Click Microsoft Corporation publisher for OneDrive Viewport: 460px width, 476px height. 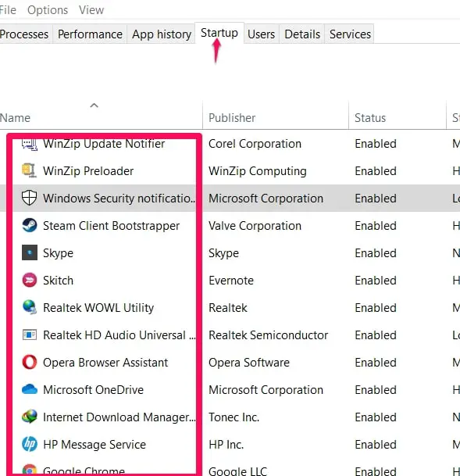coord(266,390)
